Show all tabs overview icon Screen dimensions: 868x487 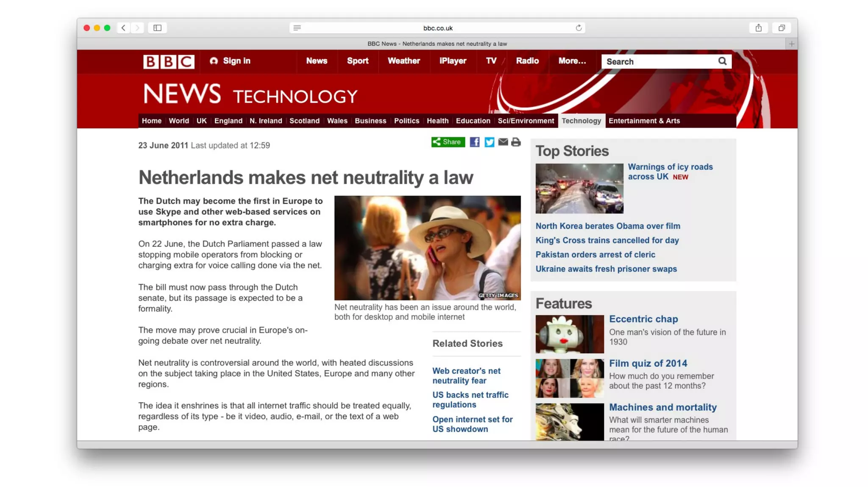(x=782, y=28)
